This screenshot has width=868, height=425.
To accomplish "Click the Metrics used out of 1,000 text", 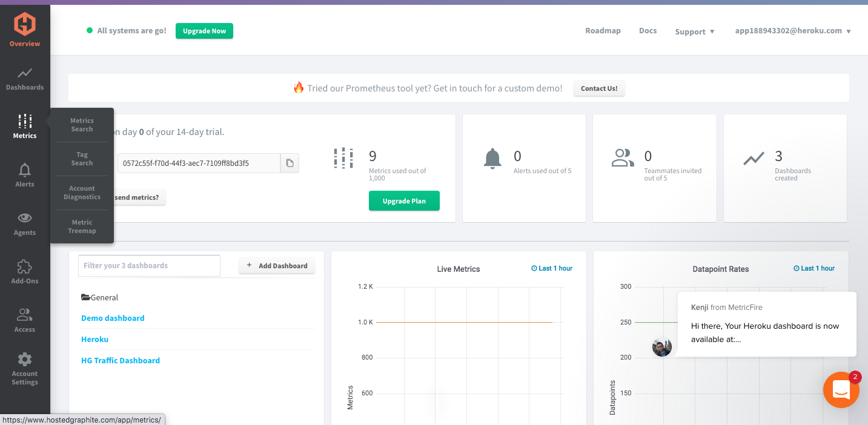I will click(397, 174).
